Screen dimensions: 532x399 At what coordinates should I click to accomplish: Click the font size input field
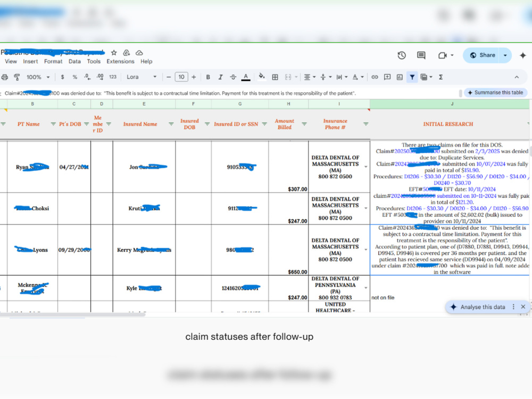pos(181,77)
